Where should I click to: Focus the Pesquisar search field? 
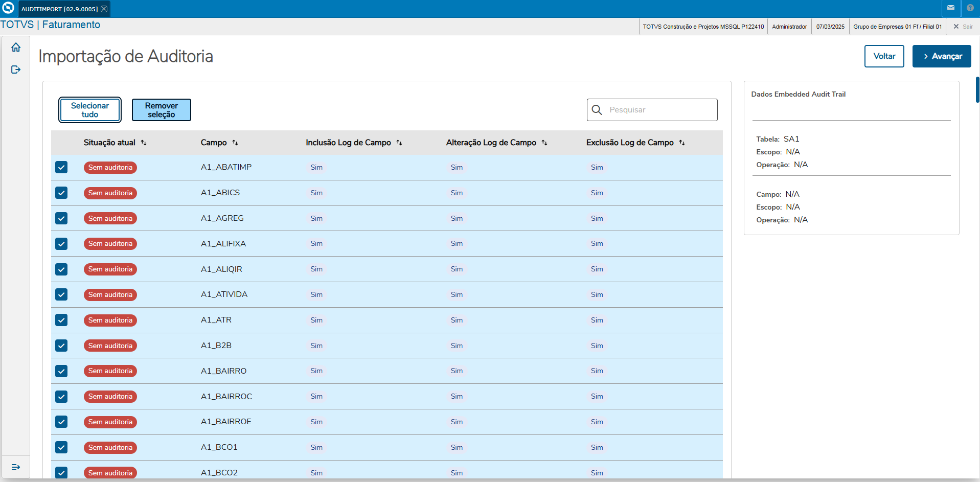pos(652,110)
